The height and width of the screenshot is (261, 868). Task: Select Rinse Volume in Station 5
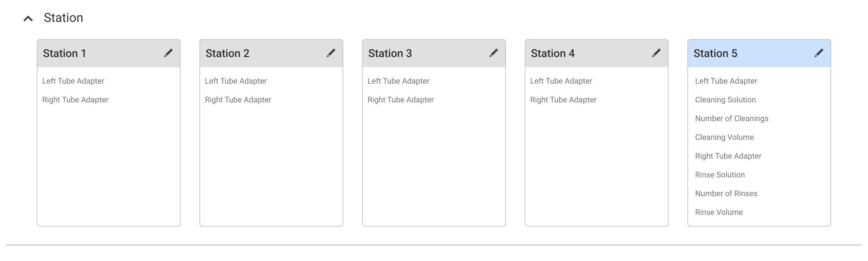(x=719, y=212)
